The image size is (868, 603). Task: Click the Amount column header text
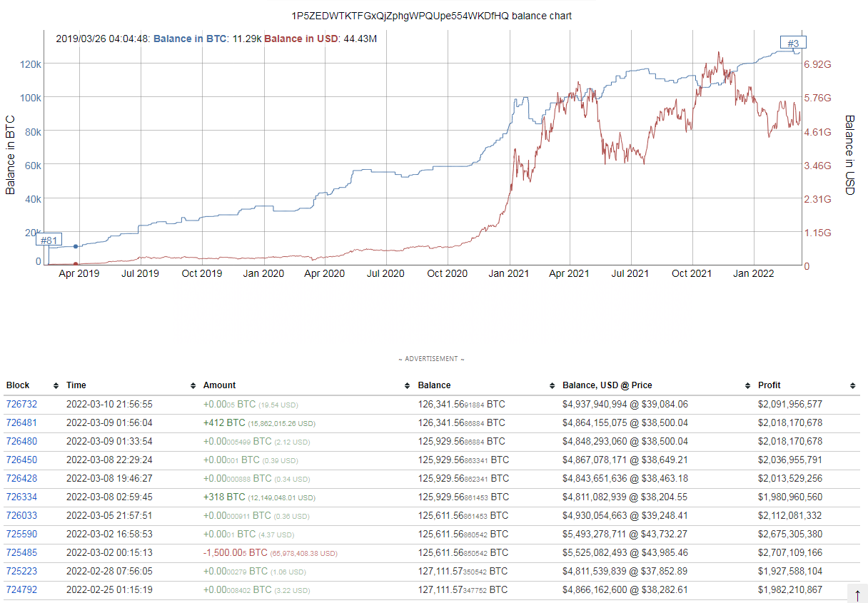click(219, 385)
